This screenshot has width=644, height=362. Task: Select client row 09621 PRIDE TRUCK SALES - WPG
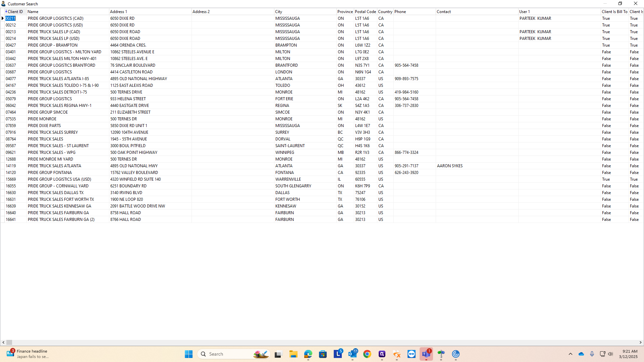(x=51, y=153)
